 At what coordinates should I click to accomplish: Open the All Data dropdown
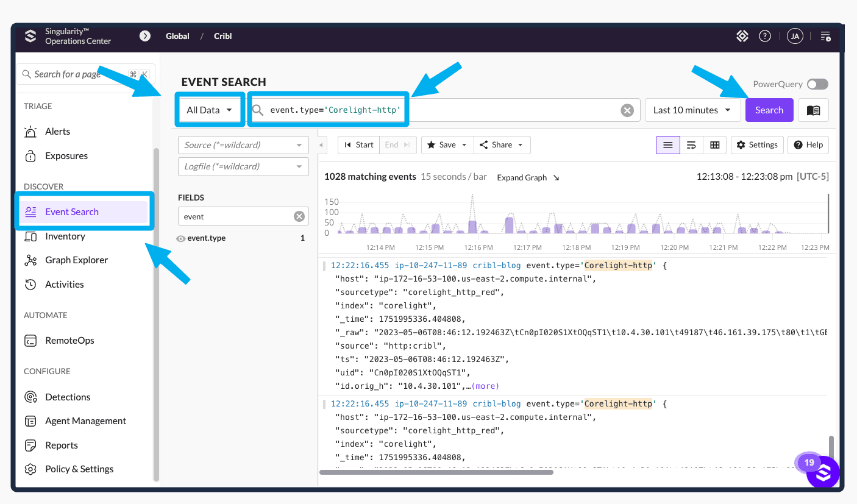pyautogui.click(x=209, y=110)
